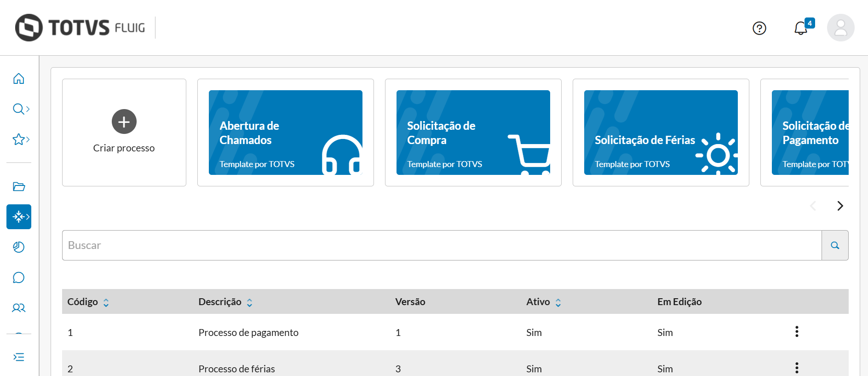Viewport: 868px width, 376px height.
Task: Expand the sidebar menu at bottom
Action: (x=19, y=357)
